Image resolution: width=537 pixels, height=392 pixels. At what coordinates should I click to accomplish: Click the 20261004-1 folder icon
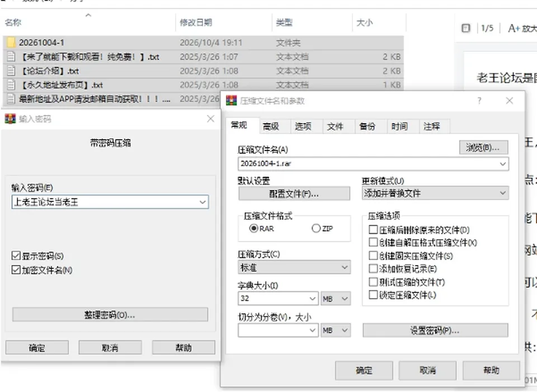[11, 42]
